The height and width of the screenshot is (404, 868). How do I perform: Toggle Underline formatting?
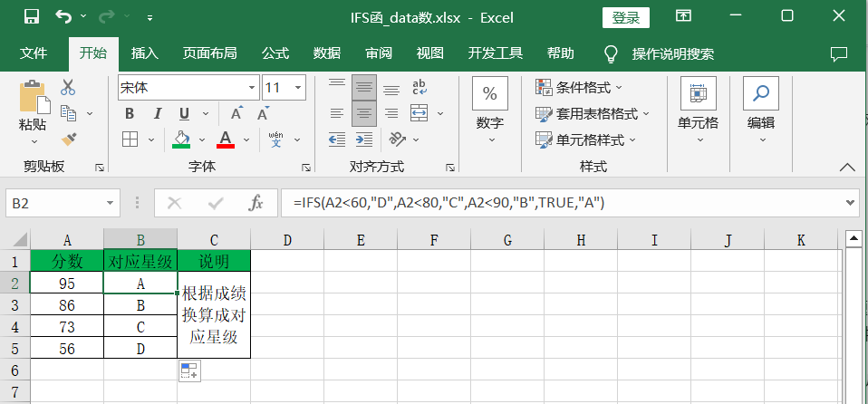[x=184, y=114]
